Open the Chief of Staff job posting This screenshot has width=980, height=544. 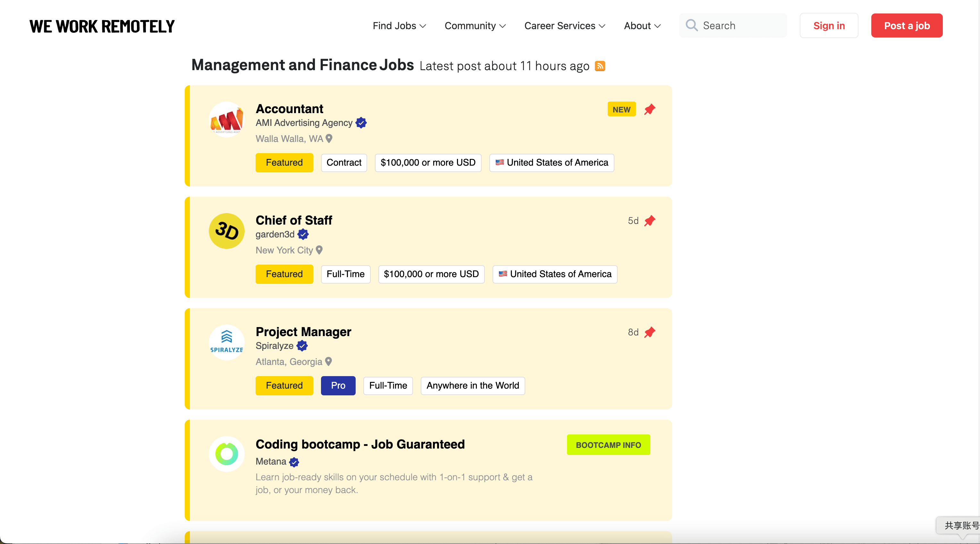(x=294, y=220)
